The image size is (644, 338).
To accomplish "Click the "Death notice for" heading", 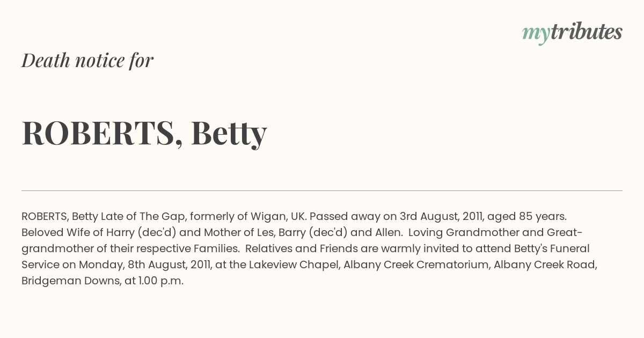I will pyautogui.click(x=87, y=61).
